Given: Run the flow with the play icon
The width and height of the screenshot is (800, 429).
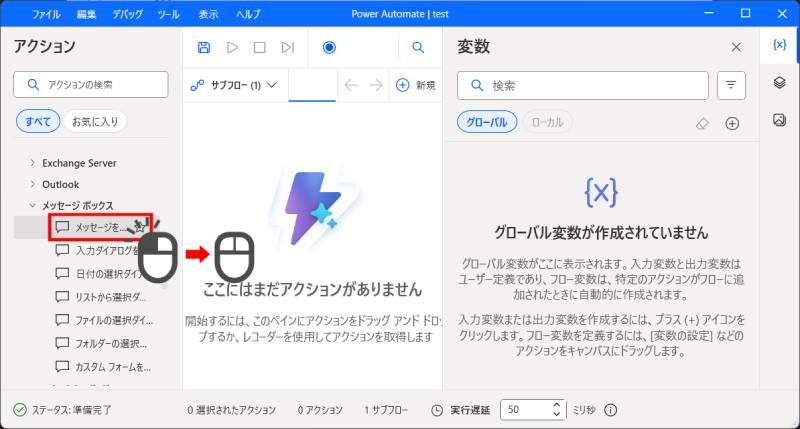Looking at the screenshot, I should [232, 47].
